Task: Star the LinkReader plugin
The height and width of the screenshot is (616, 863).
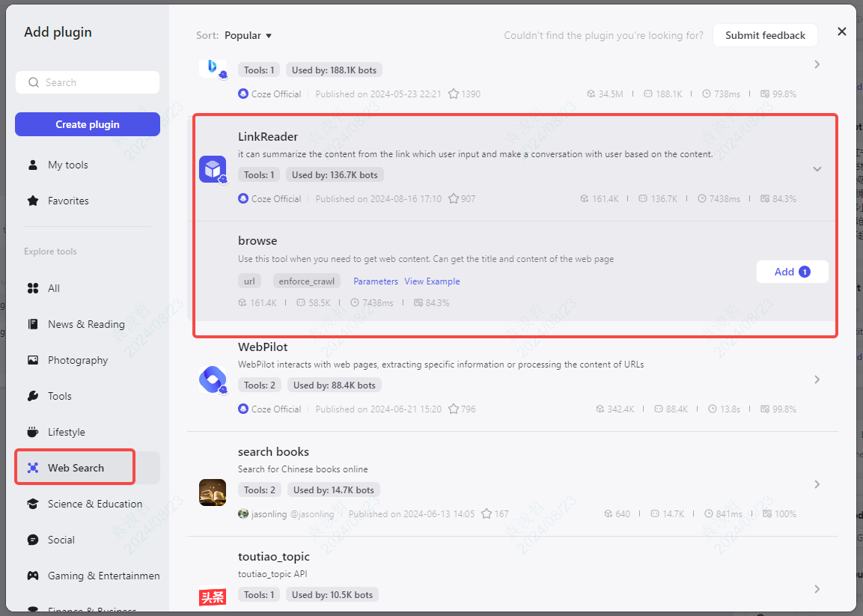Action: pos(453,198)
